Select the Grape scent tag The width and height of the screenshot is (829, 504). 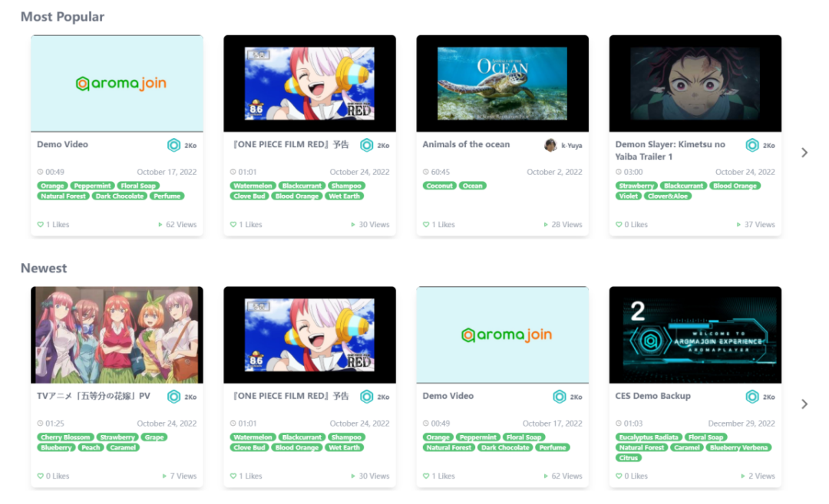coord(154,437)
